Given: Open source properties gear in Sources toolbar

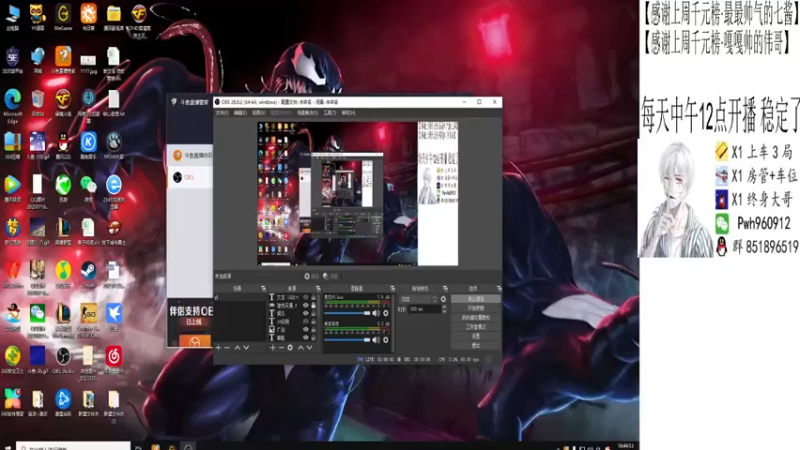Looking at the screenshot, I should coord(290,347).
